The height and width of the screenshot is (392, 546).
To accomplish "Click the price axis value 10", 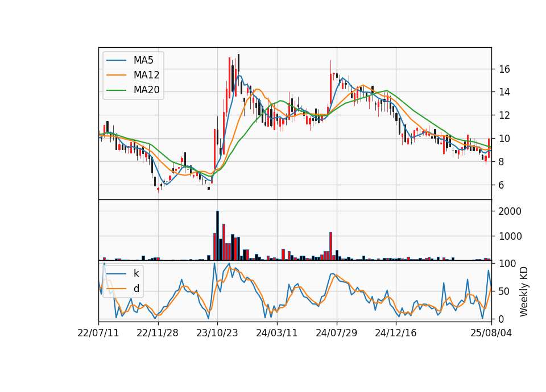I will click(x=504, y=139).
